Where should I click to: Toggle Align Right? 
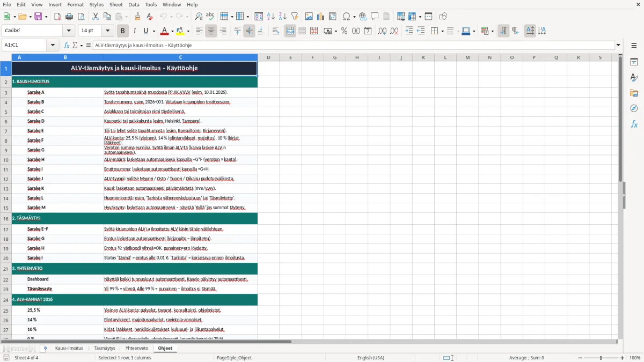pyautogui.click(x=223, y=31)
